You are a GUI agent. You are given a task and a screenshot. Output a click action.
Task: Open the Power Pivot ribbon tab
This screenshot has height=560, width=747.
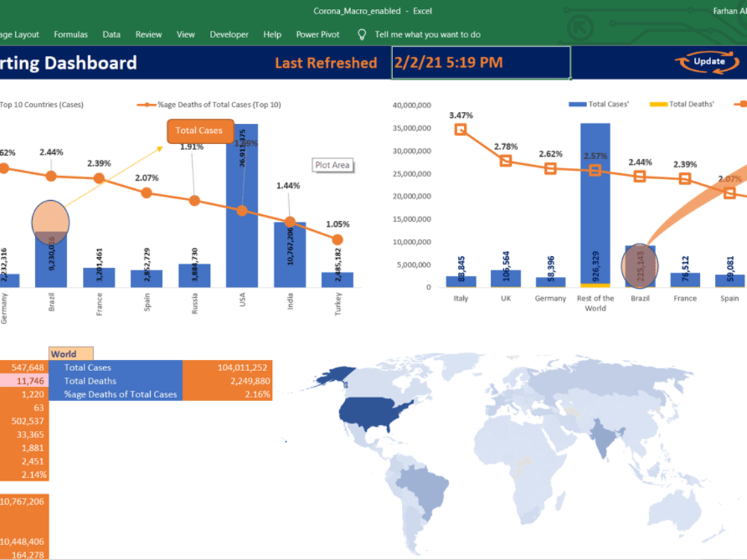coord(317,34)
